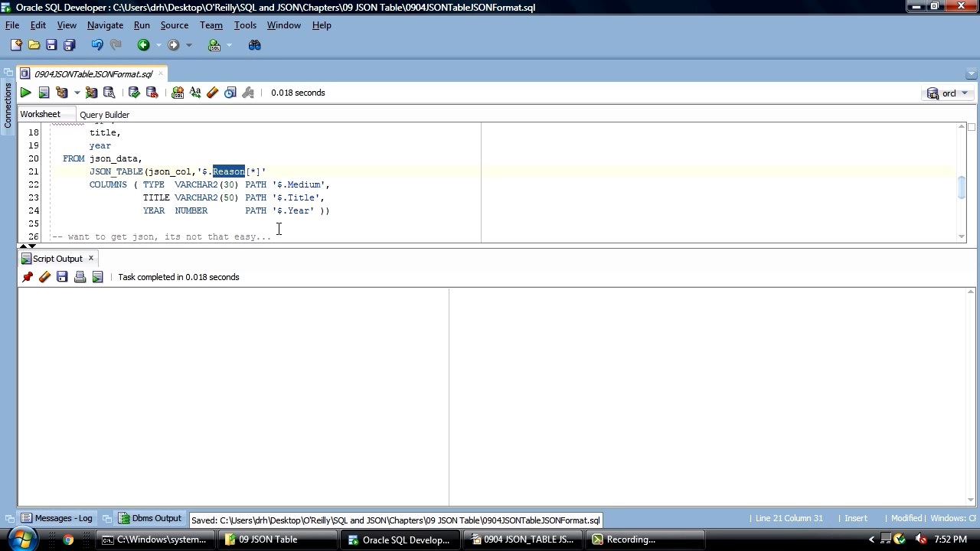Click the Run Script icon
The width and height of the screenshot is (980, 551).
(x=44, y=93)
